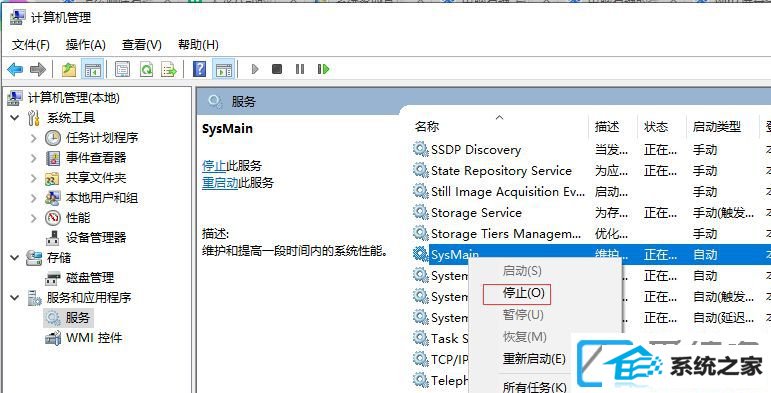The image size is (771, 393).
Task: Click the Up one level folder icon
Action: 69,69
